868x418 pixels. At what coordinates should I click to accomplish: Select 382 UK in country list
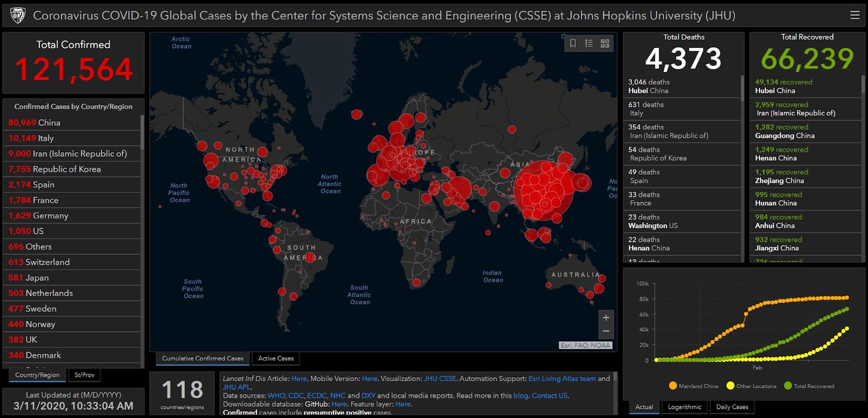(x=72, y=339)
